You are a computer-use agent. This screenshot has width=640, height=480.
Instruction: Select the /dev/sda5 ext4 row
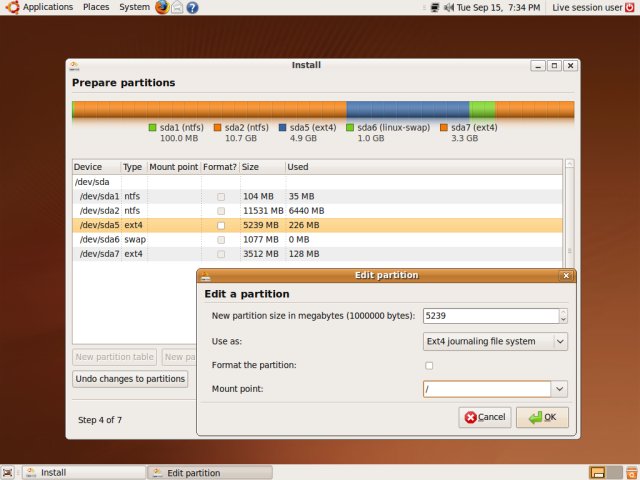coord(317,225)
